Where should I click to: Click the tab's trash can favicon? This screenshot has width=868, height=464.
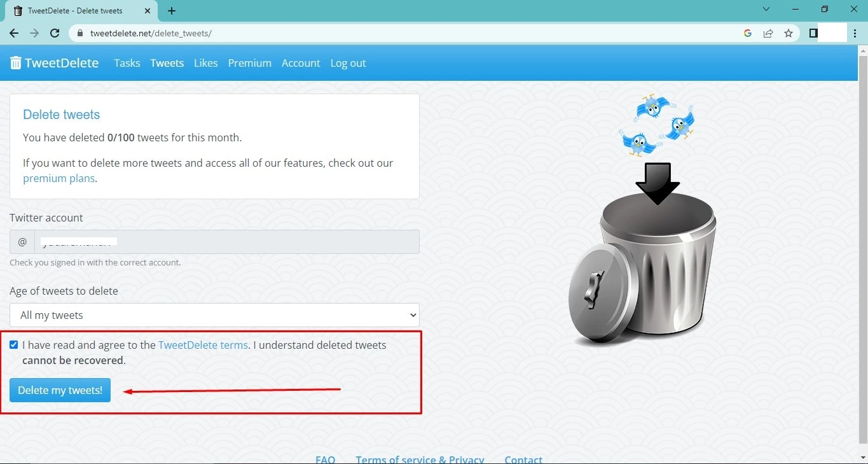click(18, 11)
